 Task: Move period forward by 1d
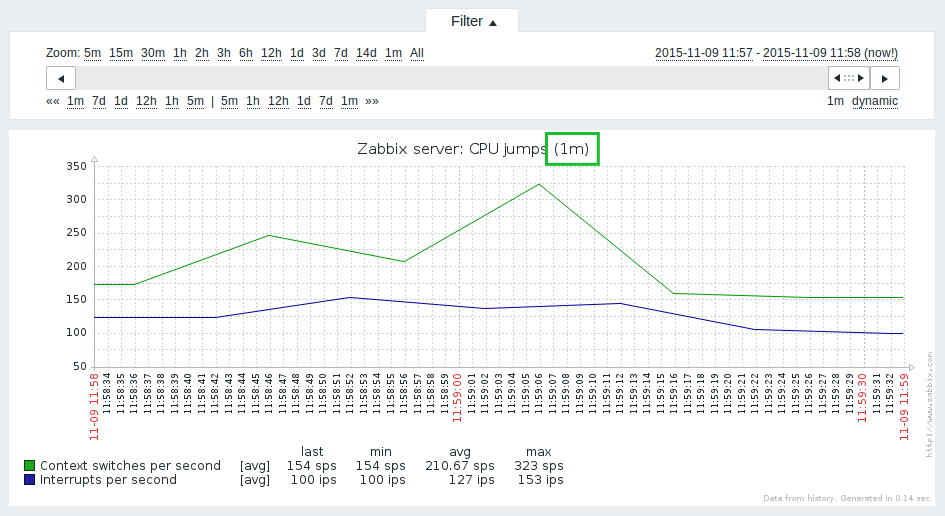point(304,101)
